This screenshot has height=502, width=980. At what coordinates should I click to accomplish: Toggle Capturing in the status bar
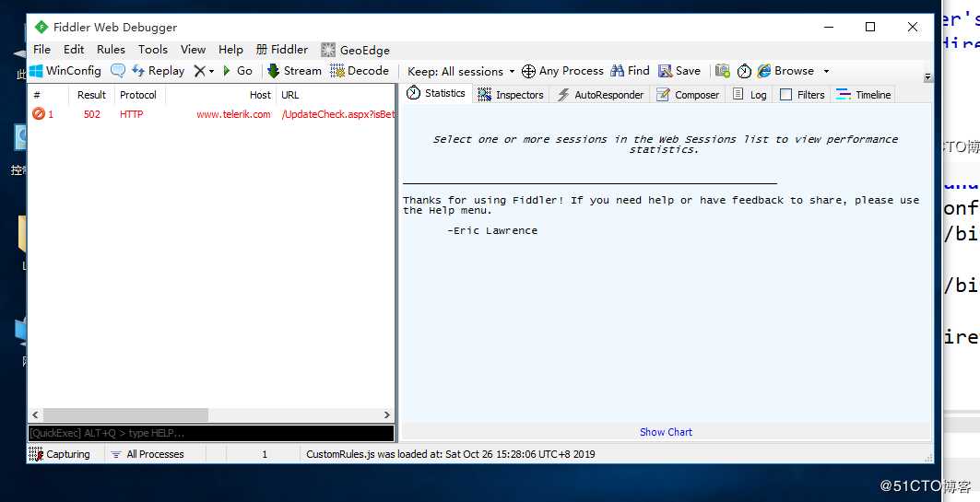[x=59, y=454]
